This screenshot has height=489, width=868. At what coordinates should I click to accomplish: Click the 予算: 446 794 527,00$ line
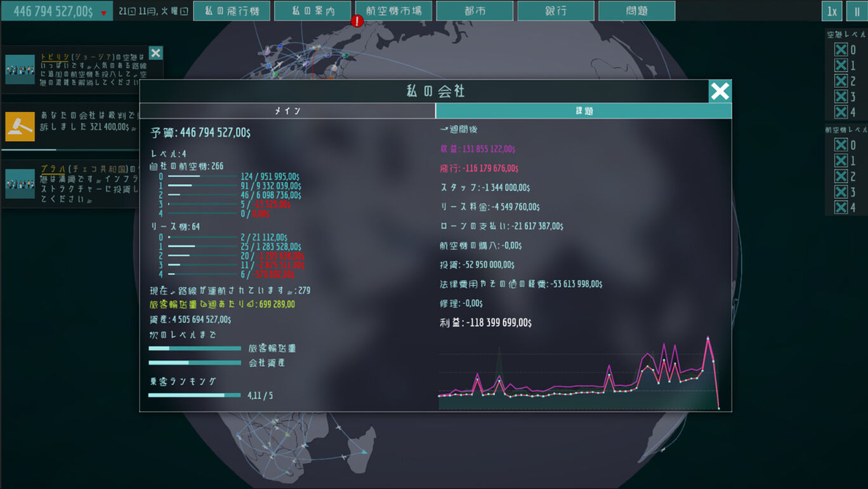tap(201, 133)
